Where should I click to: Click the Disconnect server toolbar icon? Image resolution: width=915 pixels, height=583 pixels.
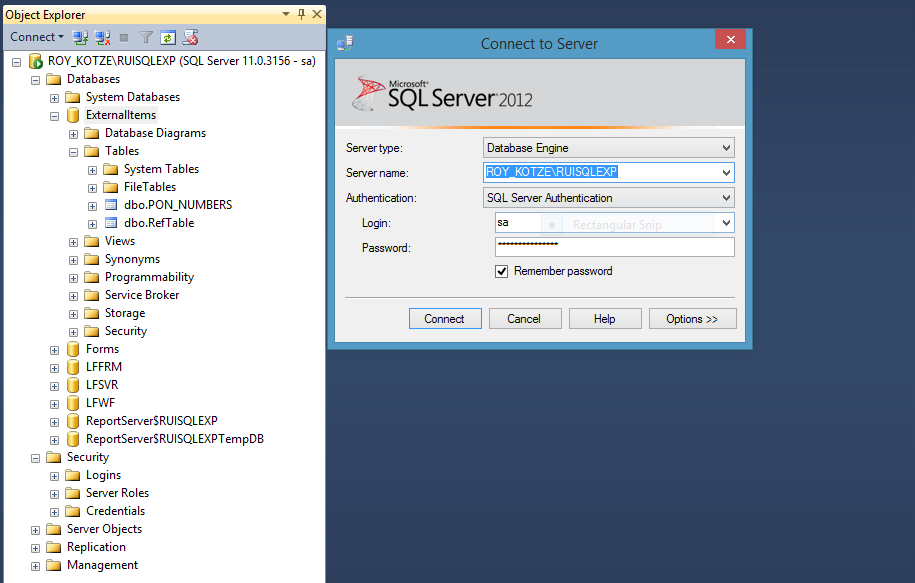coord(102,37)
